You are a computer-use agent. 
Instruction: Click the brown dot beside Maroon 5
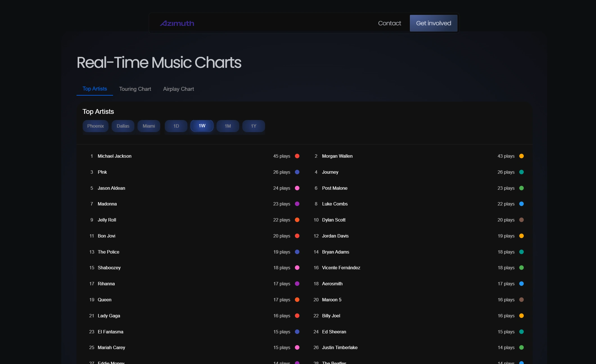point(521,300)
